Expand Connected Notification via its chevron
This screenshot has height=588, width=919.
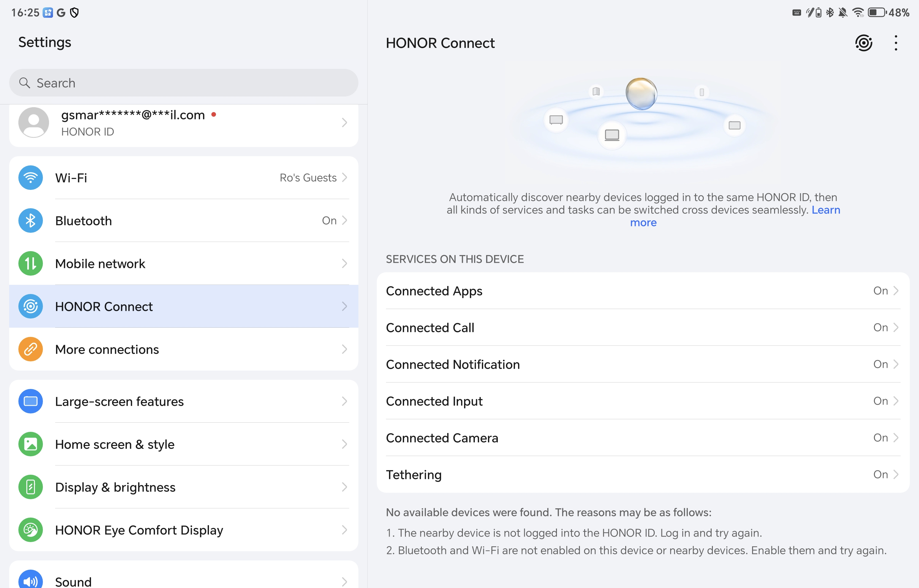pos(896,364)
